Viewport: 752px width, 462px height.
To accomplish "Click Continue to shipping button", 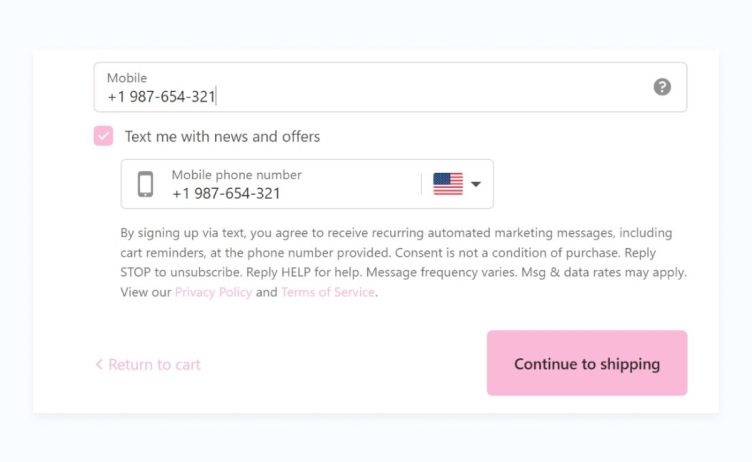I will coord(587,363).
